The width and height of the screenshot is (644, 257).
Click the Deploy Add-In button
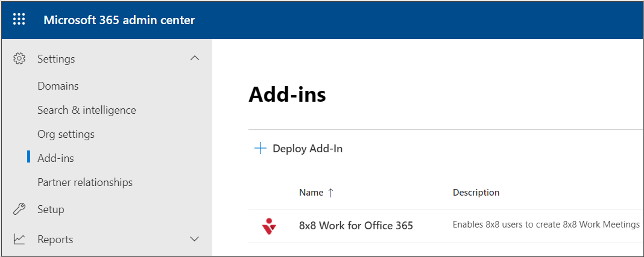pyautogui.click(x=298, y=149)
